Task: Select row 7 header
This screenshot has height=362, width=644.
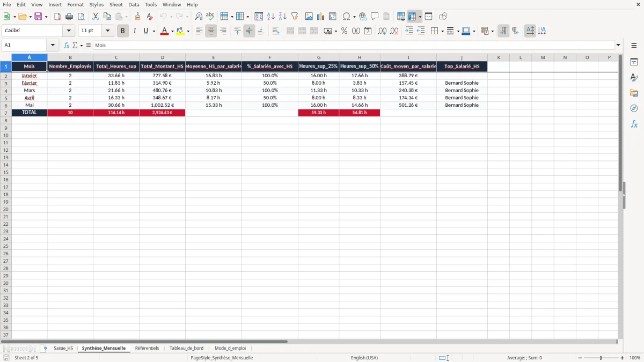Action: 6,113
